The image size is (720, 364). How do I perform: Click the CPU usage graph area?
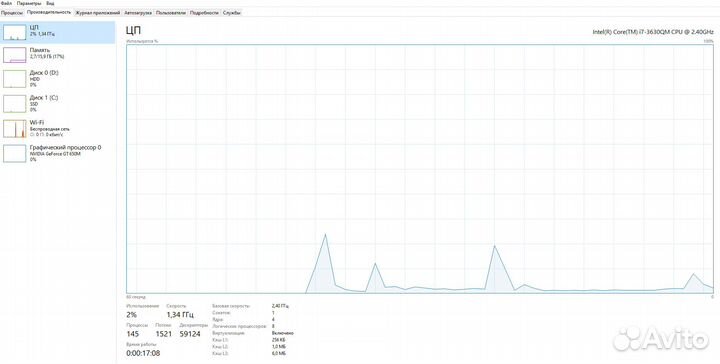click(x=420, y=169)
